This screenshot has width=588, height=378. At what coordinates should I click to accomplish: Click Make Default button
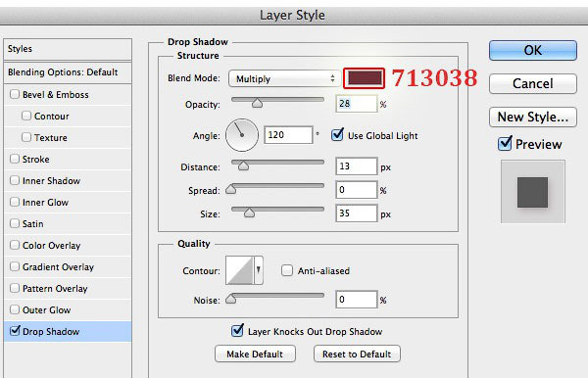pos(255,354)
